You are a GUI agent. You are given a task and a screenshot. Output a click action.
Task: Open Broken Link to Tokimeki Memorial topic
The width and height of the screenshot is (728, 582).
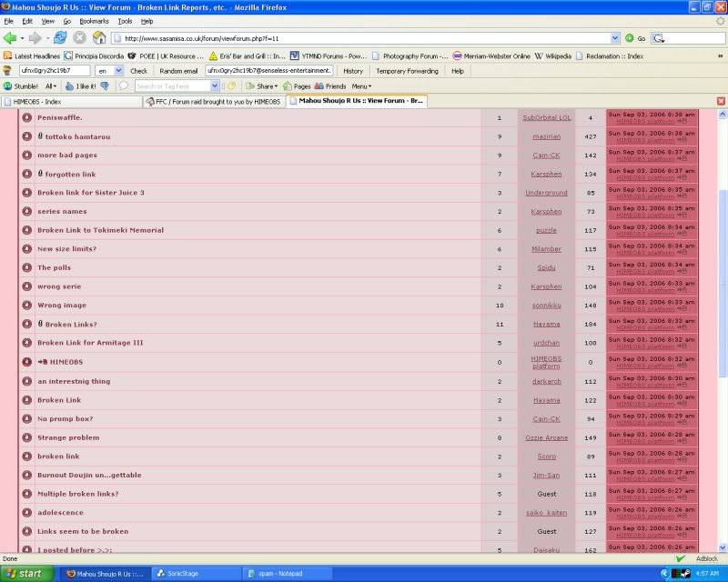coord(100,230)
